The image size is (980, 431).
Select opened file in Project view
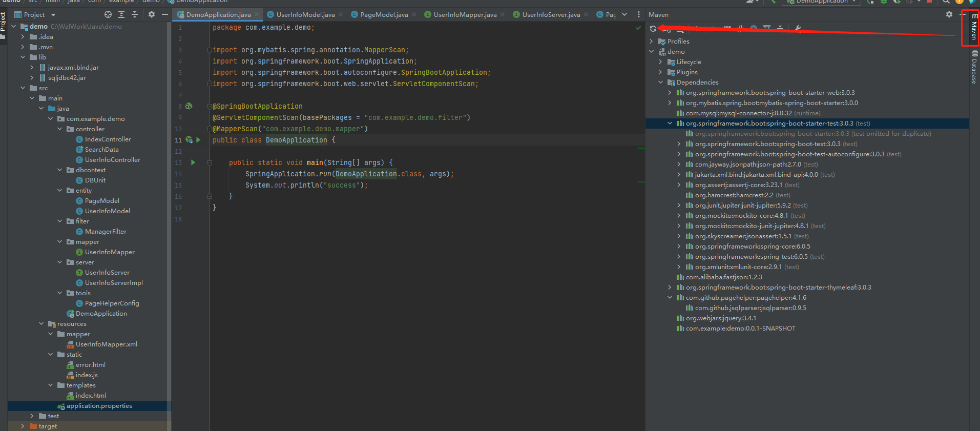pyautogui.click(x=108, y=14)
